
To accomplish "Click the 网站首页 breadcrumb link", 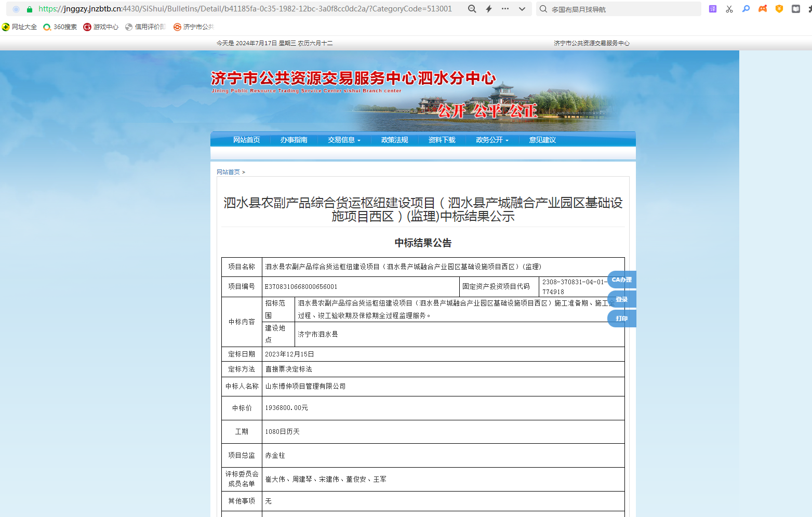I will pyautogui.click(x=228, y=172).
